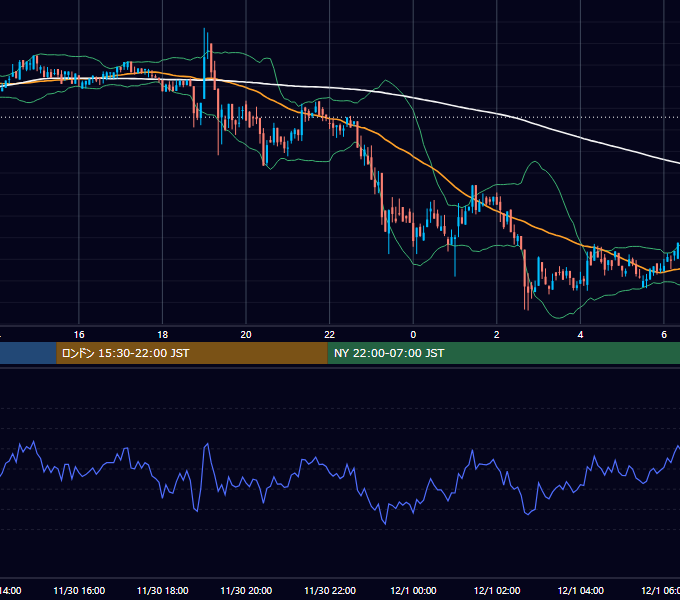Image resolution: width=680 pixels, height=600 pixels.
Task: Click the 12/1 02:00 time label
Action: (497, 590)
